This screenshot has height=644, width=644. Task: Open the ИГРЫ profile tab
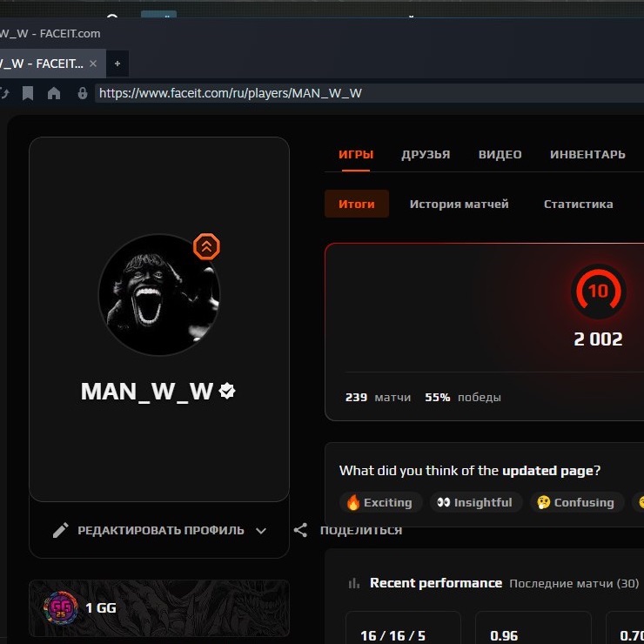point(356,154)
